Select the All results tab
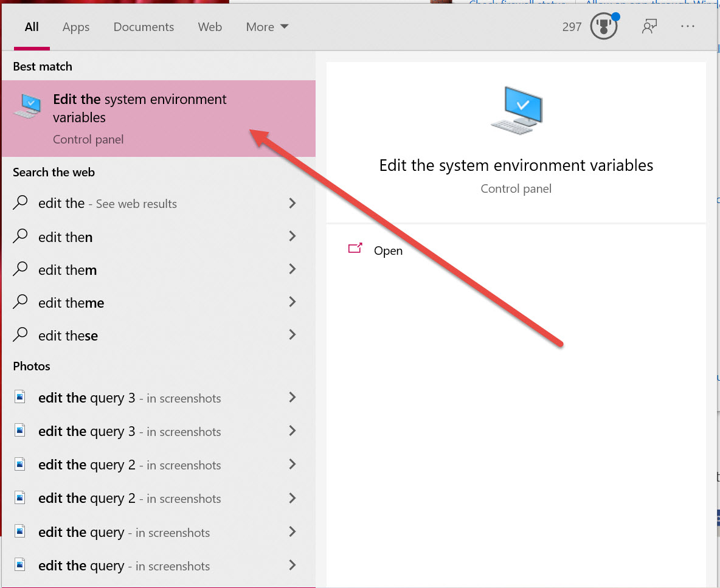This screenshot has height=588, width=720. (x=32, y=27)
